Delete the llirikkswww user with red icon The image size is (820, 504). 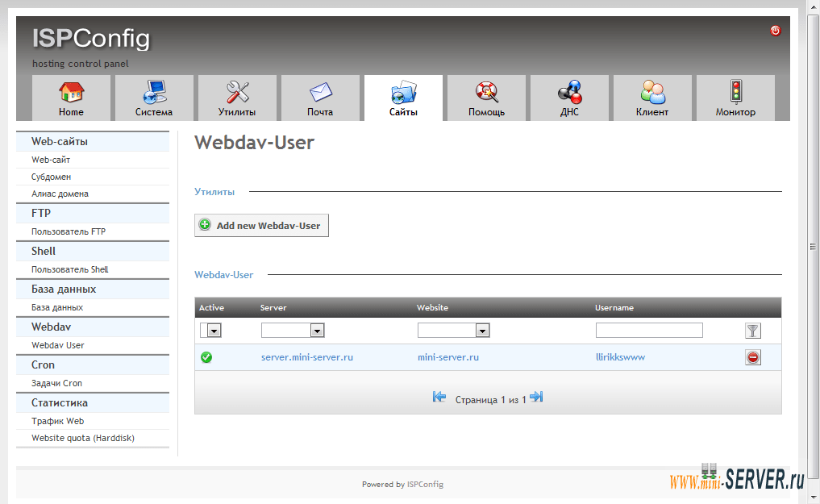[753, 357]
